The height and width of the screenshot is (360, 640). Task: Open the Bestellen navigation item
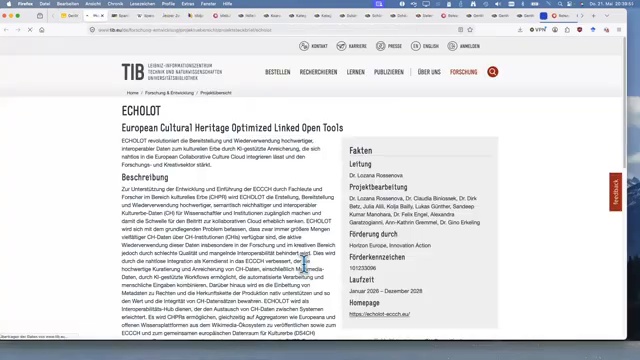(278, 72)
